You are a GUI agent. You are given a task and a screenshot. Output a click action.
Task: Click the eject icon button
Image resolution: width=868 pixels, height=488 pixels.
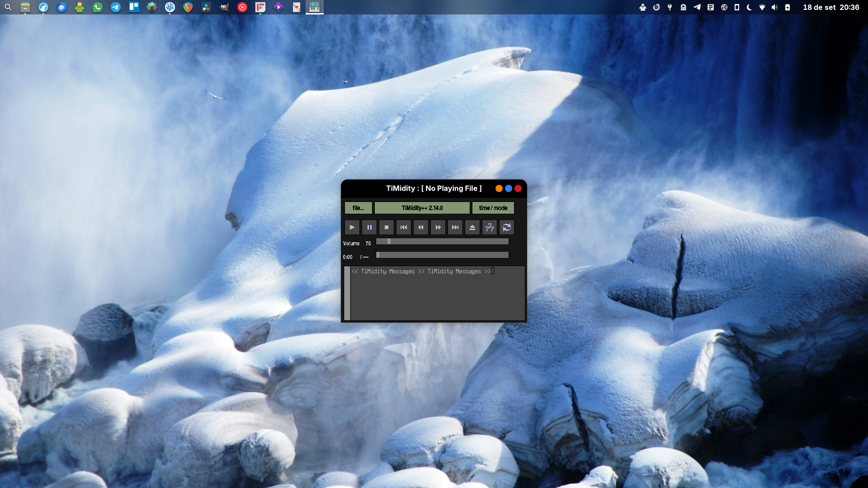tap(472, 227)
